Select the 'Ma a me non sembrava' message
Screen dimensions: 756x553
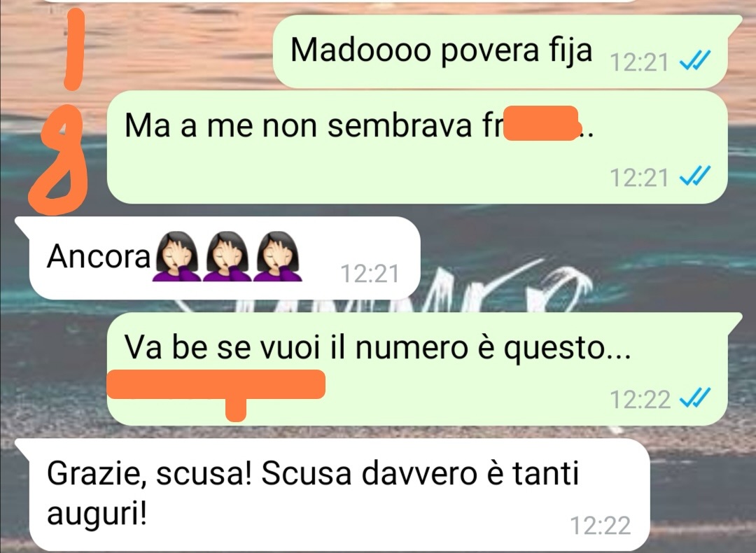pos(417,147)
